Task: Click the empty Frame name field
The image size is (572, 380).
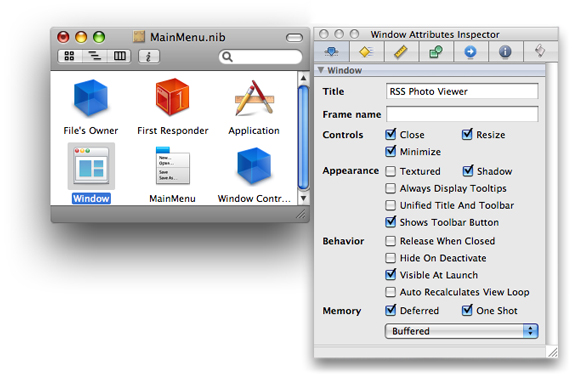Action: [x=462, y=114]
